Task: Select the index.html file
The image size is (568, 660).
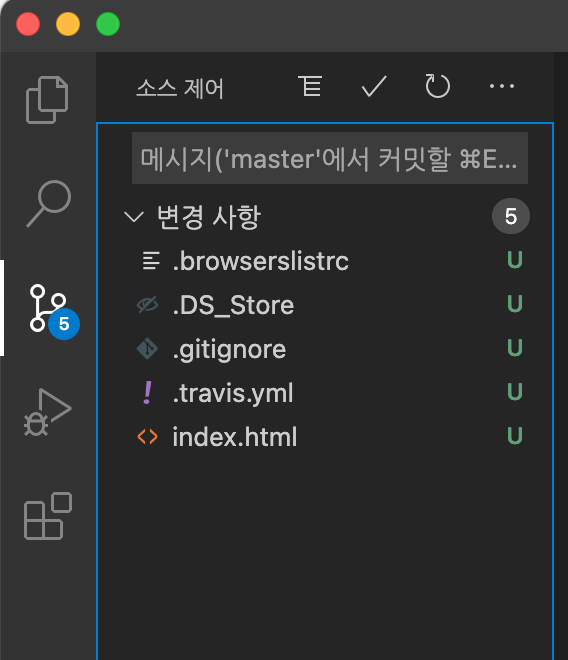Action: tap(325, 436)
